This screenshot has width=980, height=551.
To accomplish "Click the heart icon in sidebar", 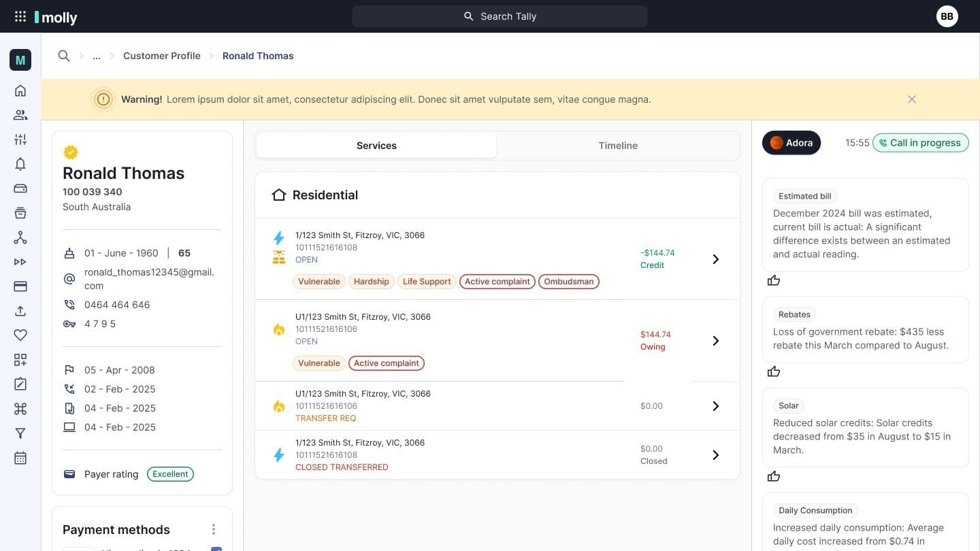I will (x=20, y=335).
